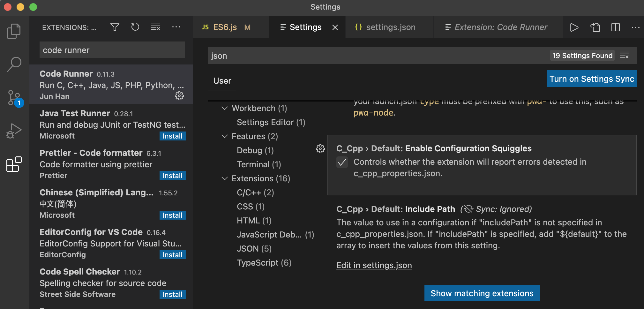This screenshot has height=309, width=644.
Task: Install Java Test Runner extension
Action: [x=172, y=136]
